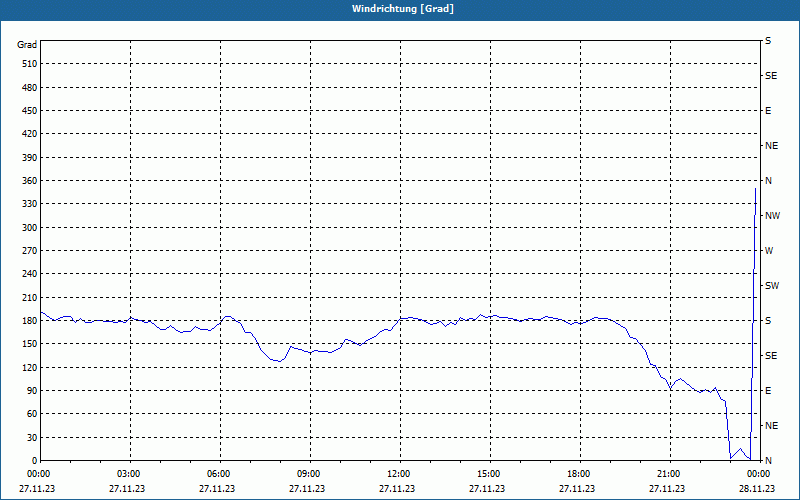
Task: Select the 240 degree axis label
Action: click(29, 274)
